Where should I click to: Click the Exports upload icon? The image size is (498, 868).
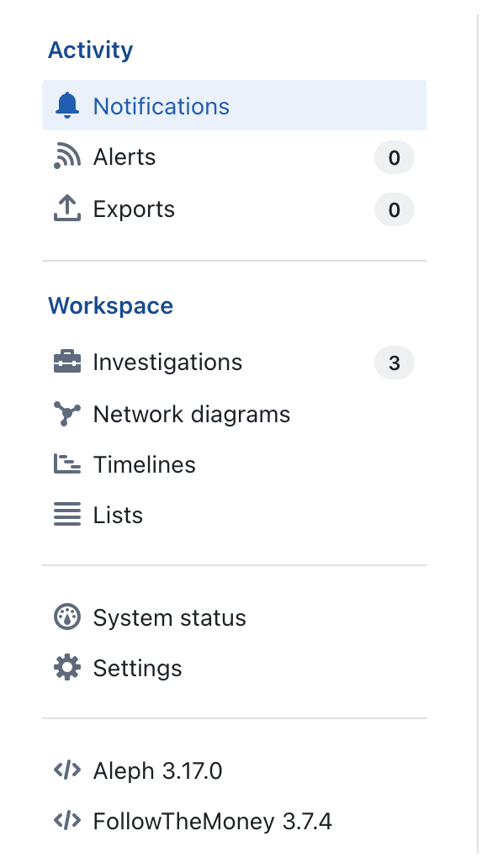pyautogui.click(x=67, y=208)
